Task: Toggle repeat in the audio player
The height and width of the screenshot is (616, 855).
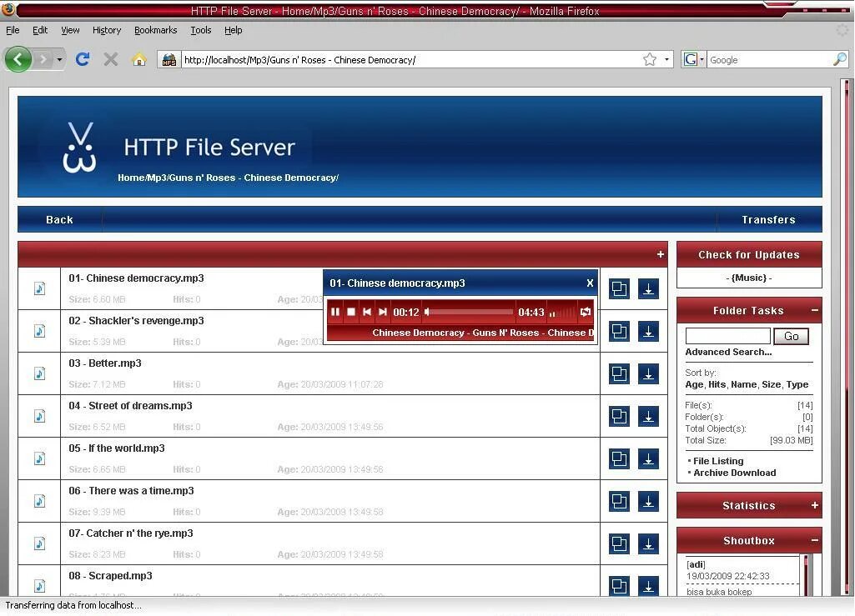Action: [585, 312]
